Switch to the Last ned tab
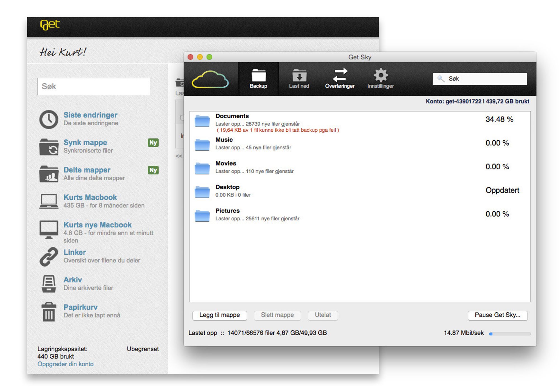The image size is (559, 392). pyautogui.click(x=299, y=79)
